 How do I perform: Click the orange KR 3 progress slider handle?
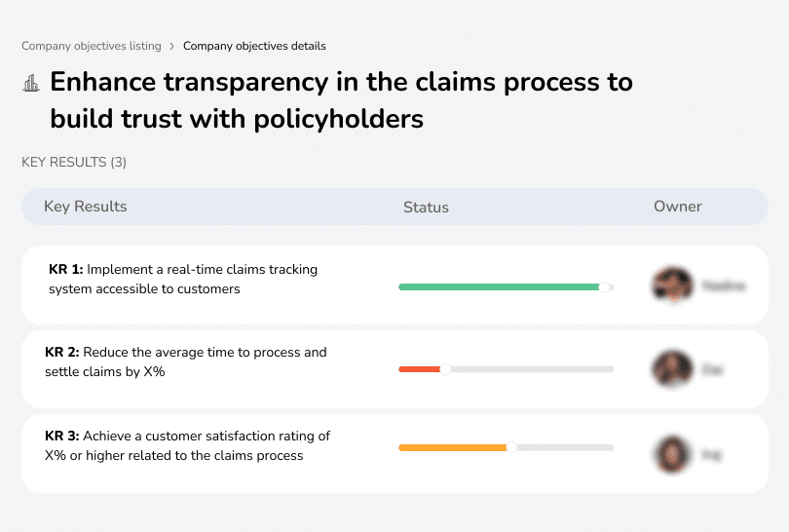[x=511, y=447]
